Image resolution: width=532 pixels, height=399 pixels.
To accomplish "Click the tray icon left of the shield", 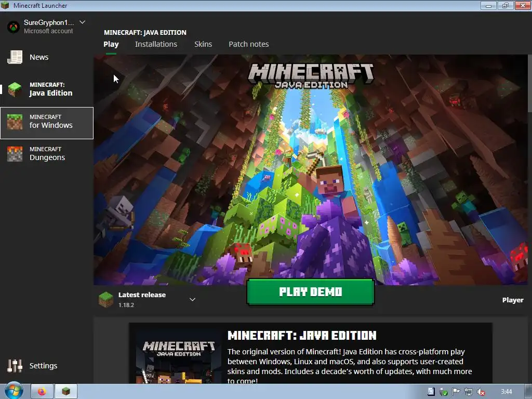I will [x=431, y=392].
